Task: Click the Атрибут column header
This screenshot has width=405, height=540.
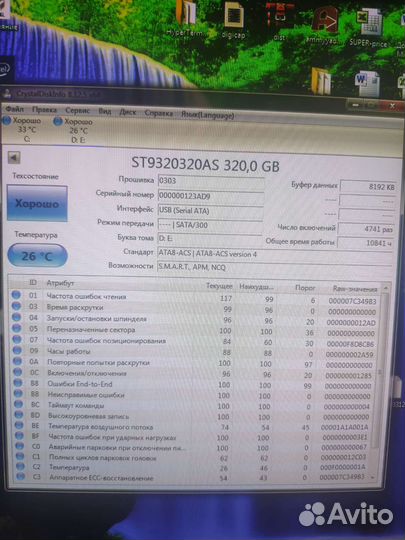Action: point(60,283)
